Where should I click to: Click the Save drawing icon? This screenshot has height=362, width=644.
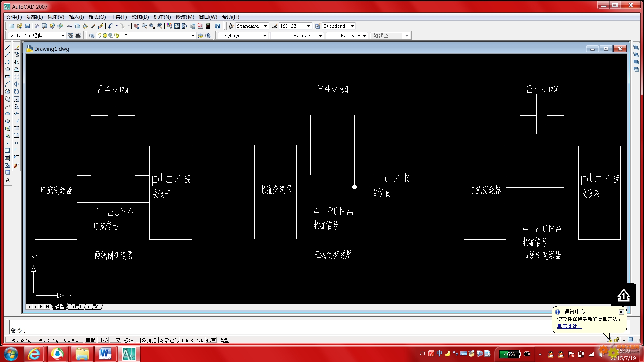click(28, 26)
